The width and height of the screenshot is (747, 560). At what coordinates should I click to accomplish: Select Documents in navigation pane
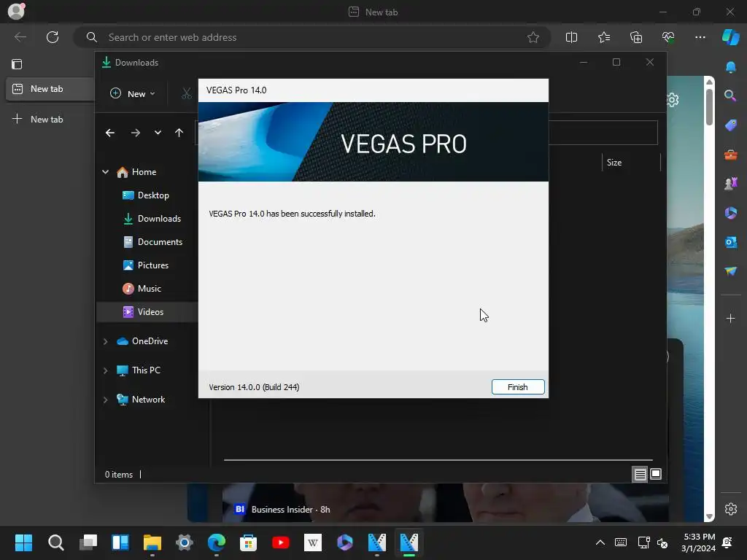pos(160,242)
